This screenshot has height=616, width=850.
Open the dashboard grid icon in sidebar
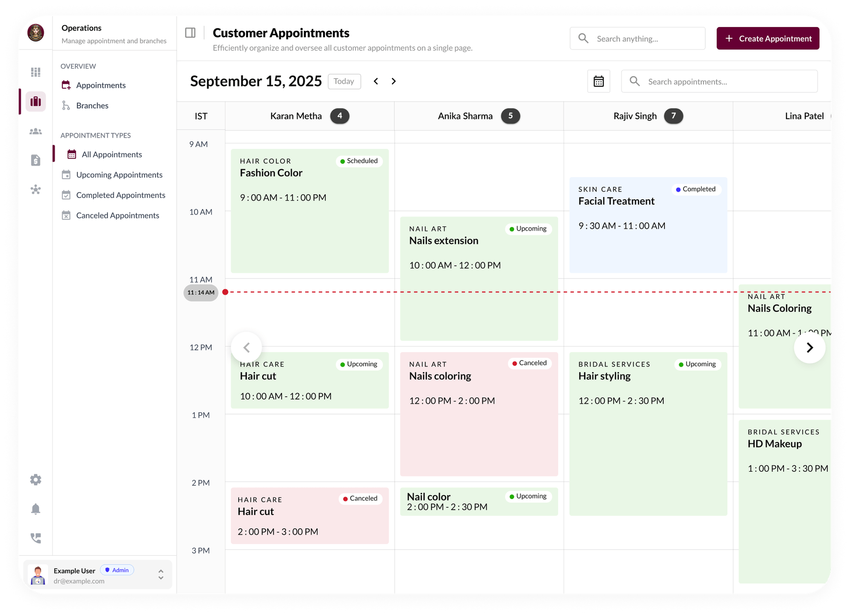click(35, 72)
